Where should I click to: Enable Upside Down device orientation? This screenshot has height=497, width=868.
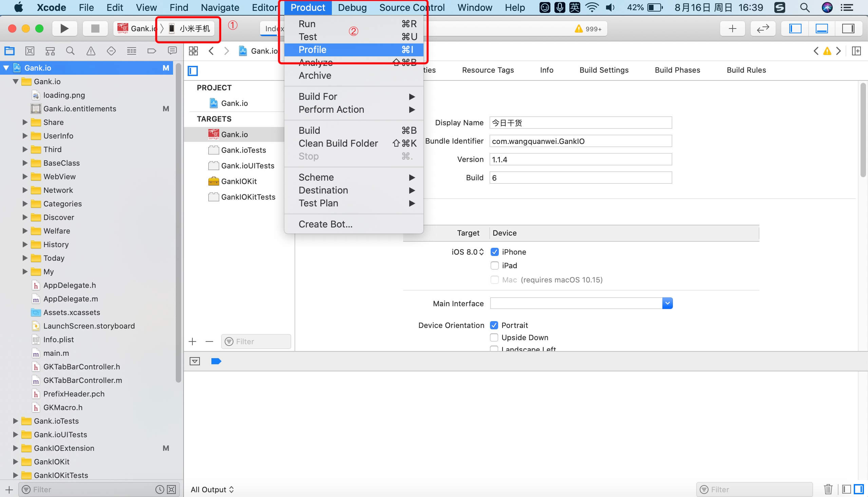pos(494,337)
